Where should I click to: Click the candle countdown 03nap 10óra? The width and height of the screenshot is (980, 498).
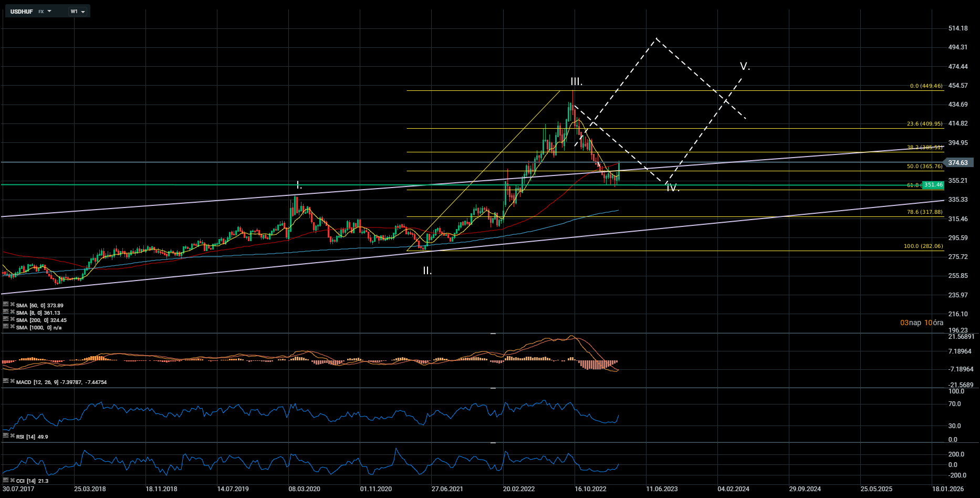[x=922, y=323]
